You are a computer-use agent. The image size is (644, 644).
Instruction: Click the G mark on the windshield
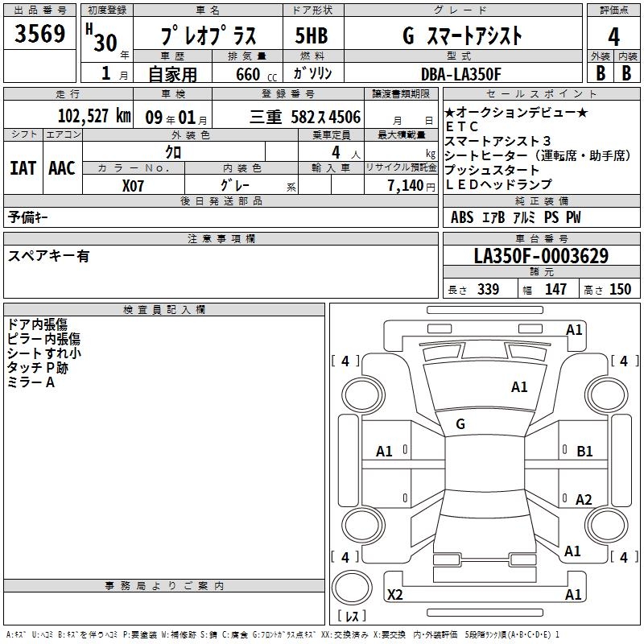coord(460,424)
